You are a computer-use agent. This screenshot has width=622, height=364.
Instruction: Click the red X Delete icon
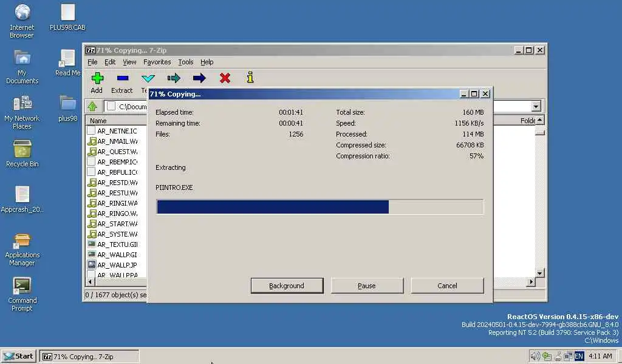pyautogui.click(x=225, y=78)
